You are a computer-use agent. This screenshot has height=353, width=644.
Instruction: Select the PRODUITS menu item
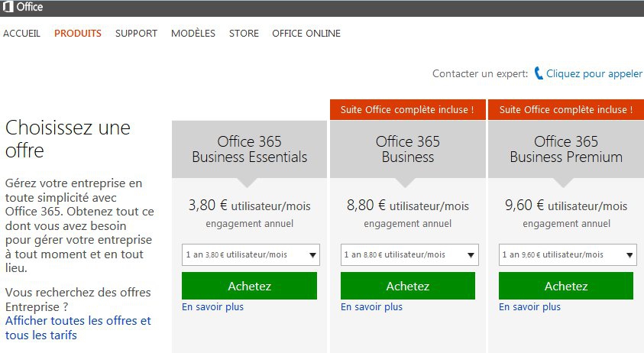click(x=78, y=34)
